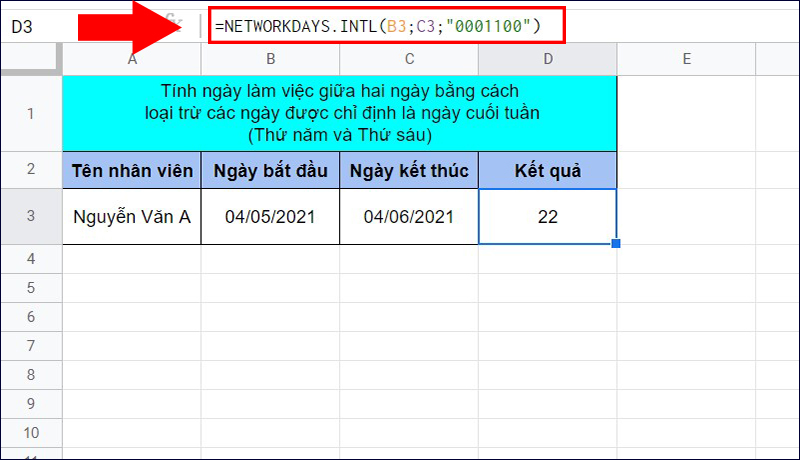Select row 2 header
This screenshot has height=460, width=800.
pos(31,169)
